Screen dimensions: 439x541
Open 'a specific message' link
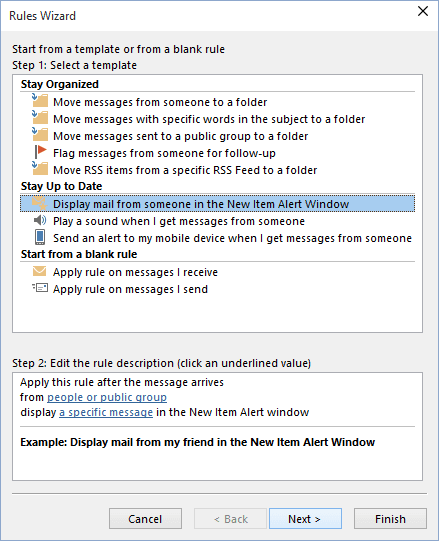point(106,412)
